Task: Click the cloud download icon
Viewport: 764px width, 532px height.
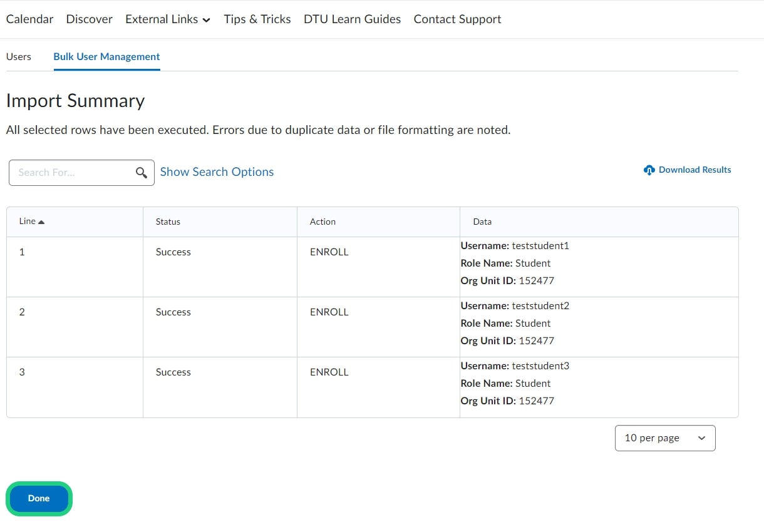Action: click(649, 170)
